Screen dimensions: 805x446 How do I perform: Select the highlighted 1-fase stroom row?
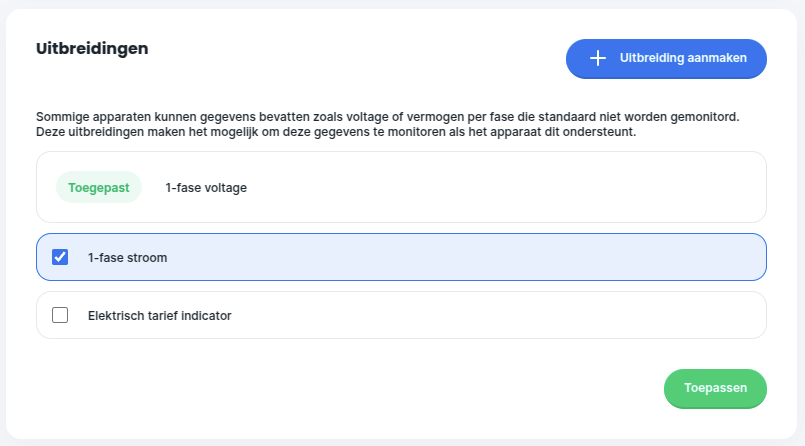coord(401,257)
